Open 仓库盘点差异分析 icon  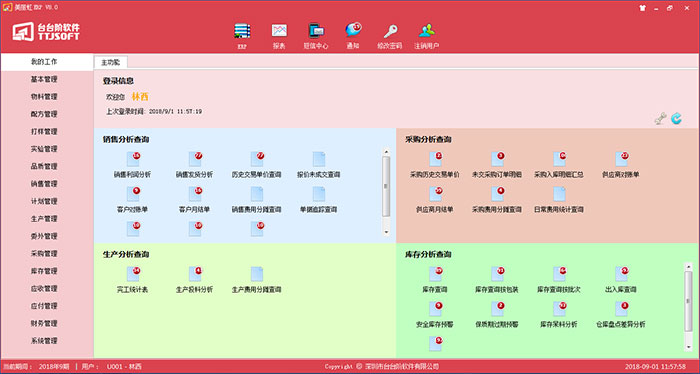click(621, 309)
